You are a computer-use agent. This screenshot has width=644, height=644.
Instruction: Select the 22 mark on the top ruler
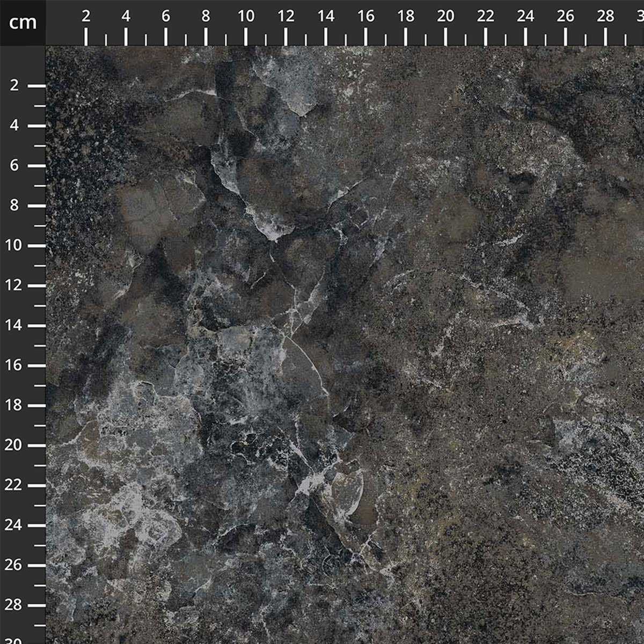(x=486, y=17)
